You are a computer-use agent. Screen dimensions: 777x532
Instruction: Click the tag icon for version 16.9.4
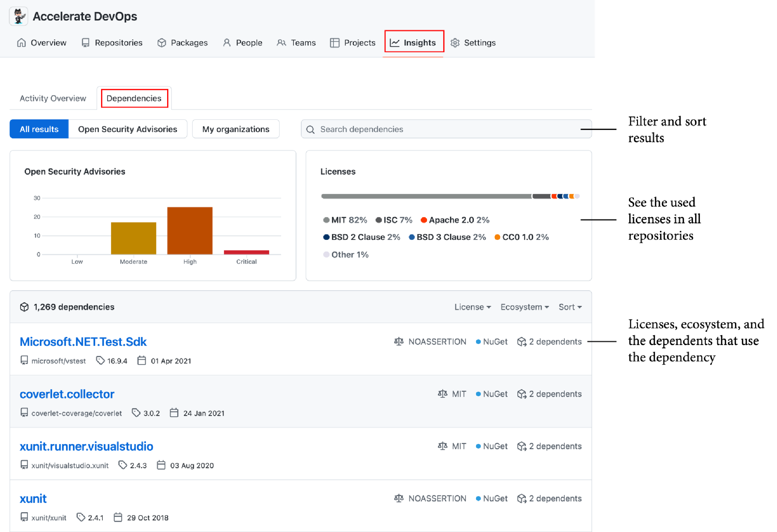100,360
